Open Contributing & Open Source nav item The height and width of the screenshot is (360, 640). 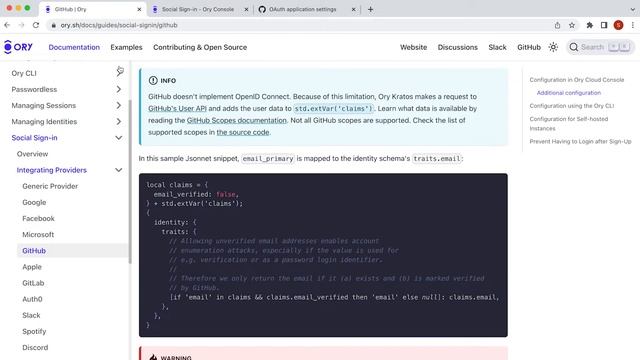coord(200,47)
